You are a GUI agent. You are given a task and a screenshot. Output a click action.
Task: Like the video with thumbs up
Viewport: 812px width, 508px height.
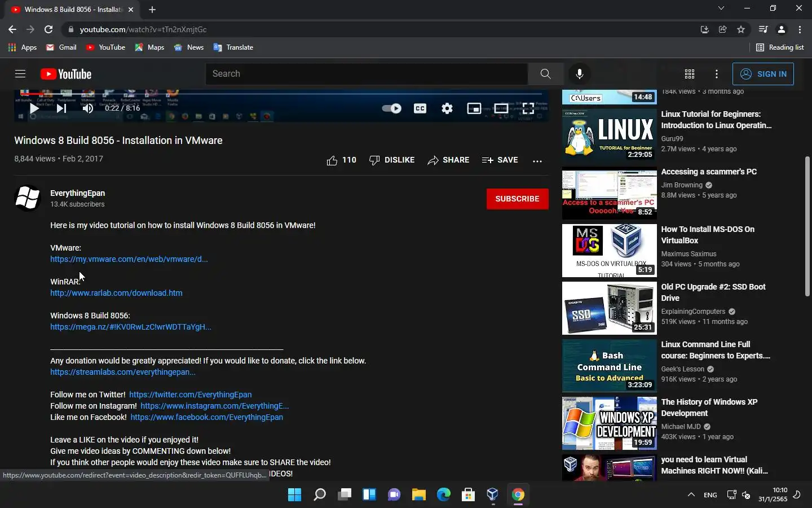click(341, 160)
